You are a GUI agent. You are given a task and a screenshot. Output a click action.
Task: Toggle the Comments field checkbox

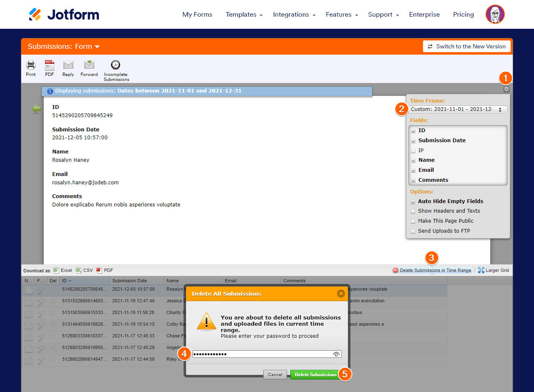[x=413, y=181]
